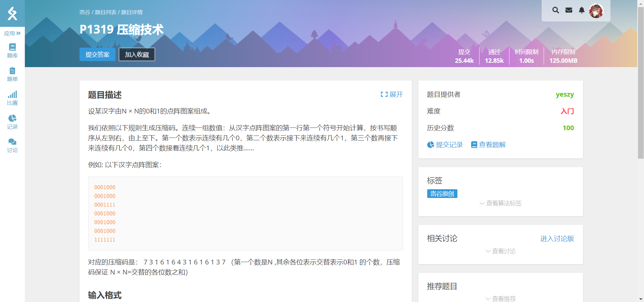Expand 查看讨论 in related discussions
Screen dimensions: 644x302
[x=500, y=251]
